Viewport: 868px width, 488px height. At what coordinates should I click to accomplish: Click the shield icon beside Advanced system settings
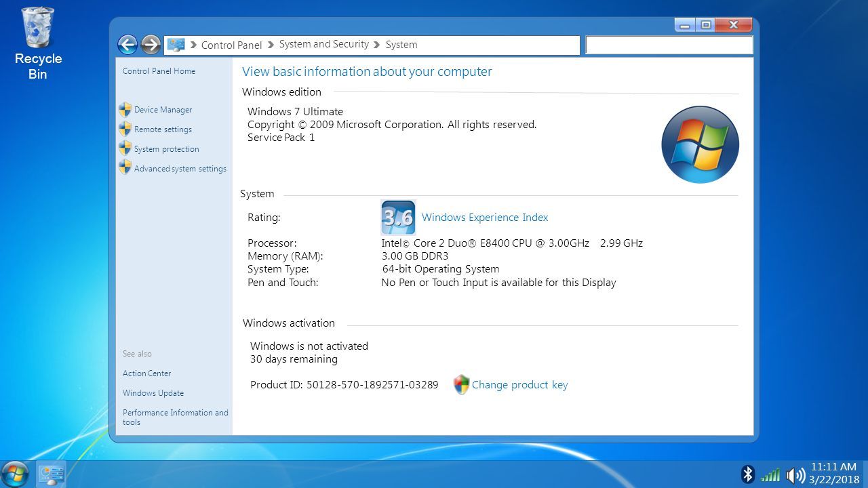(125, 168)
